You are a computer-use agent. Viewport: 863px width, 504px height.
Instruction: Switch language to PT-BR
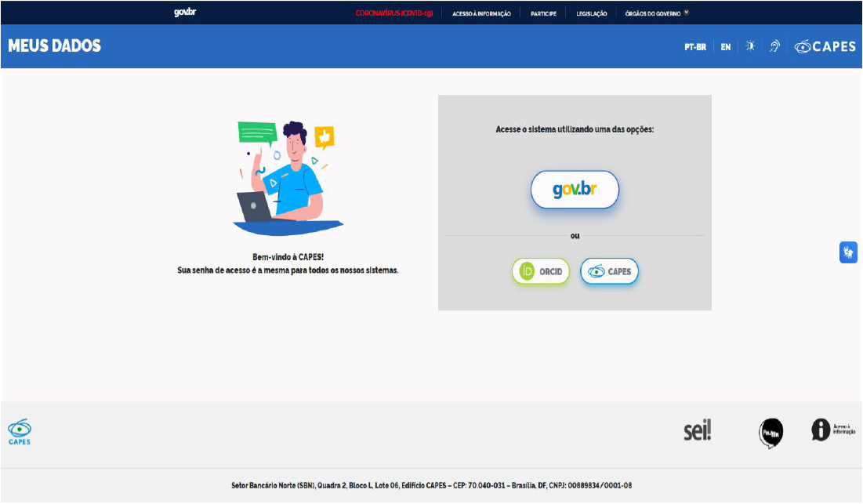coord(694,47)
